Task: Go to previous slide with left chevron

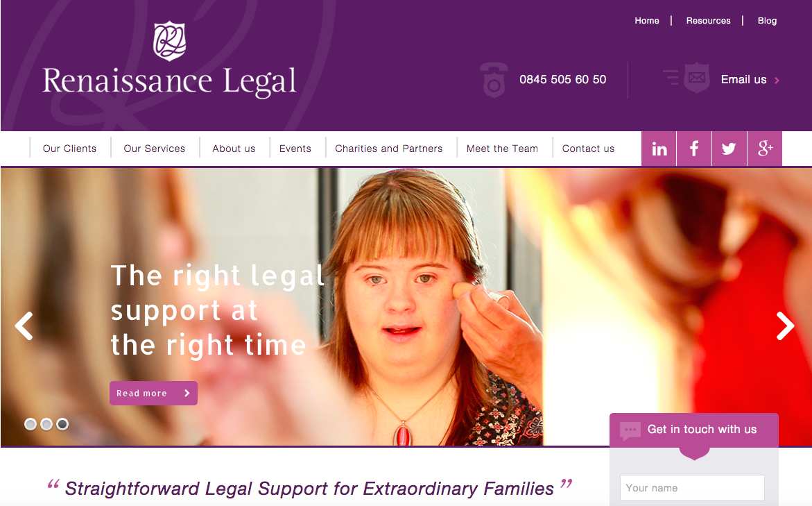Action: [x=24, y=326]
